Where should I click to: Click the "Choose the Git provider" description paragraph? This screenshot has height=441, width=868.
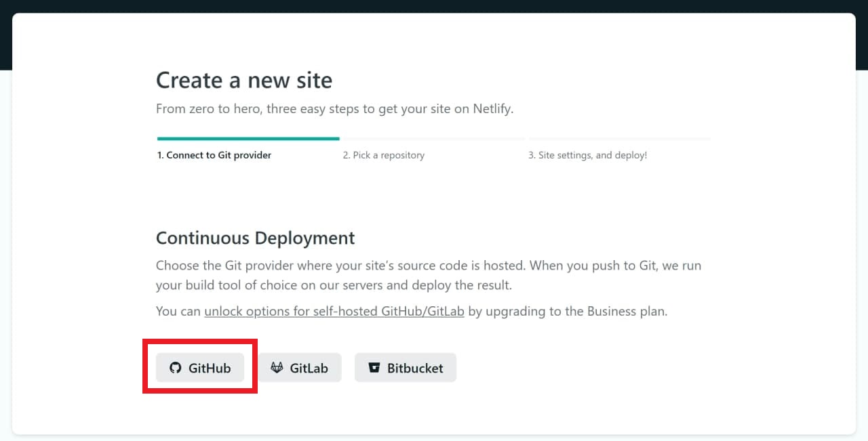click(x=429, y=275)
